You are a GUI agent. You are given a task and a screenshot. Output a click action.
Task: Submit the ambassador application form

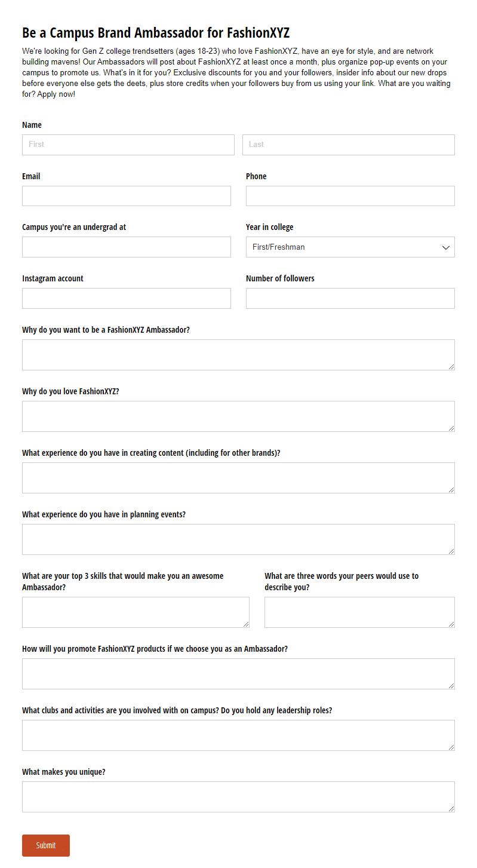46,845
